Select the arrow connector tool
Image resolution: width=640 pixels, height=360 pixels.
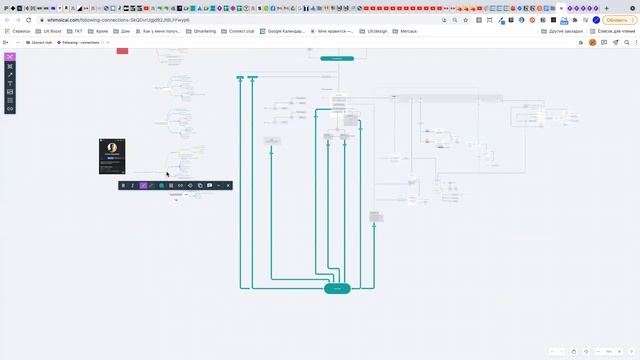pyautogui.click(x=10, y=75)
